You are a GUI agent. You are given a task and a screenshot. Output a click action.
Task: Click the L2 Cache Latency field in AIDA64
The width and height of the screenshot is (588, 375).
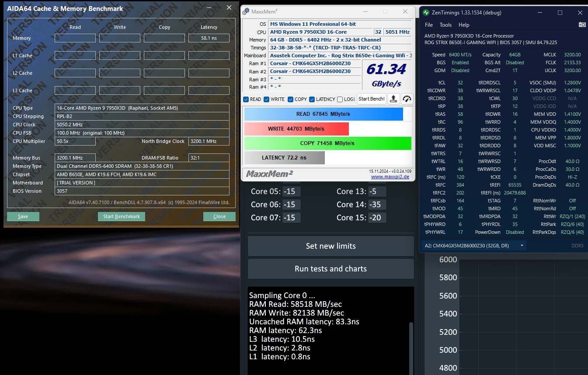tap(209, 73)
